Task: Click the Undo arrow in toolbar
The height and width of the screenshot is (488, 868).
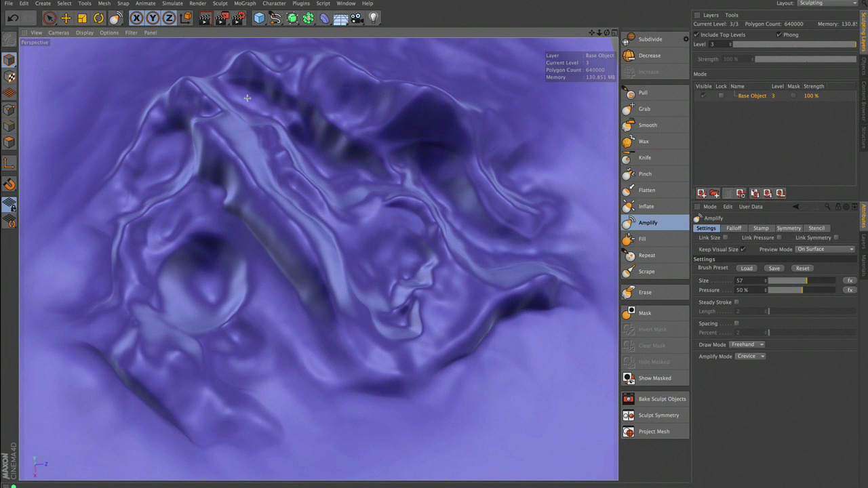Action: (x=13, y=18)
